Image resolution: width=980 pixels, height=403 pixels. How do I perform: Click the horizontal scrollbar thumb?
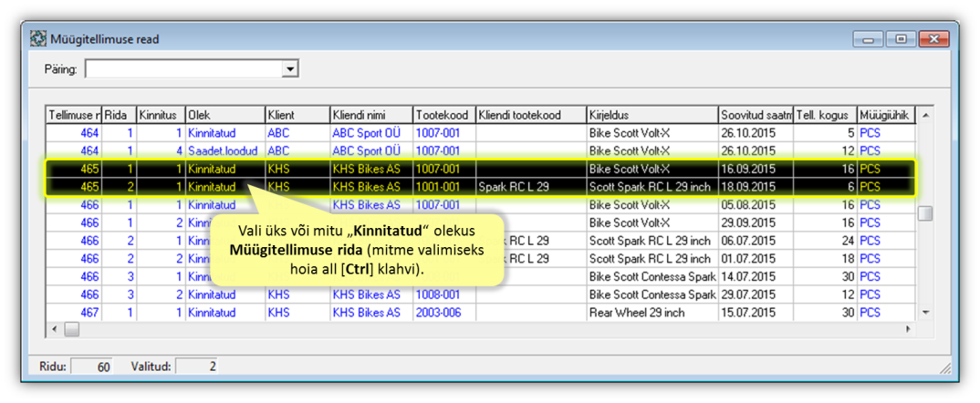click(x=72, y=328)
